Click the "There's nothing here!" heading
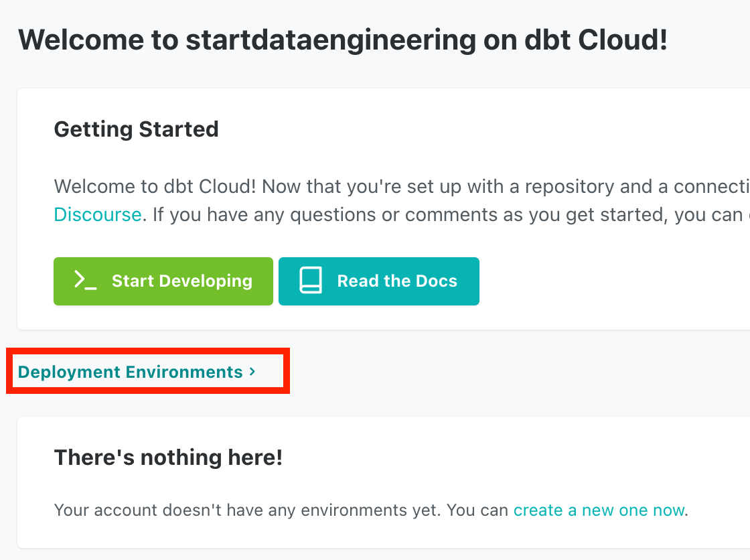750x560 pixels. 168,458
